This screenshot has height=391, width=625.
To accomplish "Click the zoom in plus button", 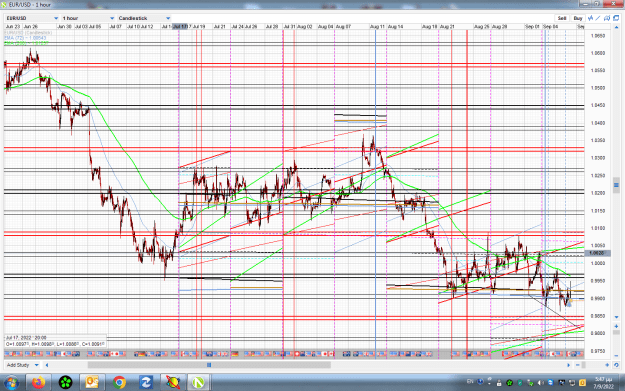I will 607,365.
